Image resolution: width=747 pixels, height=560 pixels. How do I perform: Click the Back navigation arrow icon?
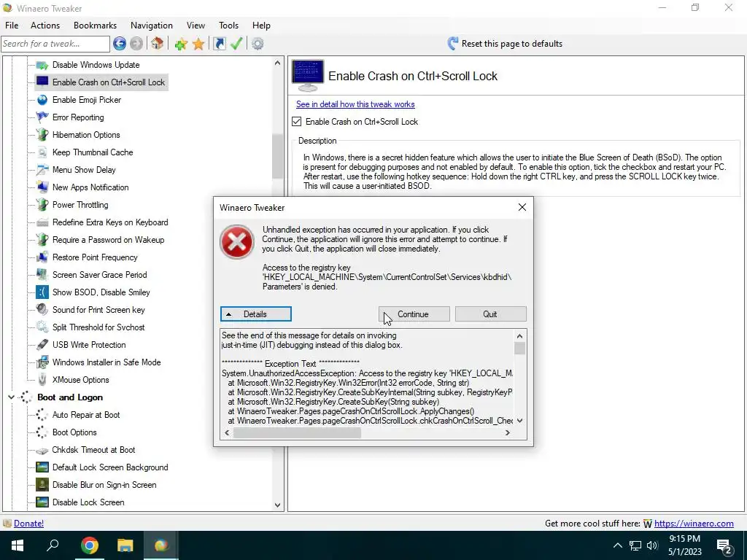[120, 44]
